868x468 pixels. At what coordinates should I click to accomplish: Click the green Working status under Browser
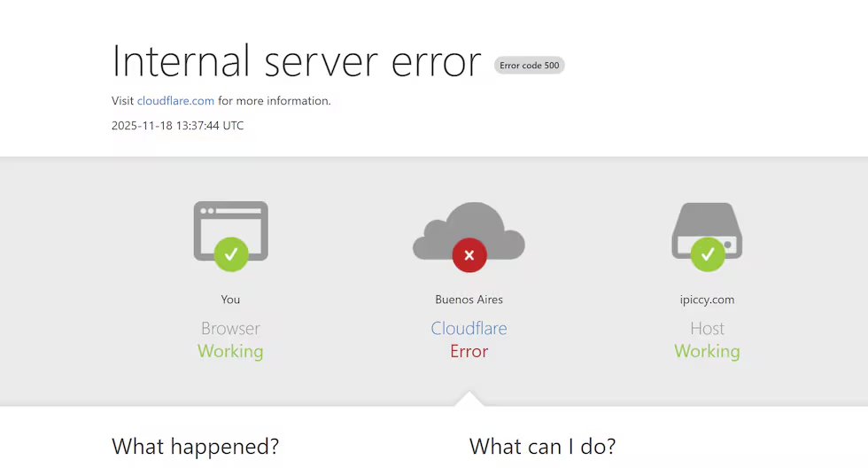(x=230, y=351)
